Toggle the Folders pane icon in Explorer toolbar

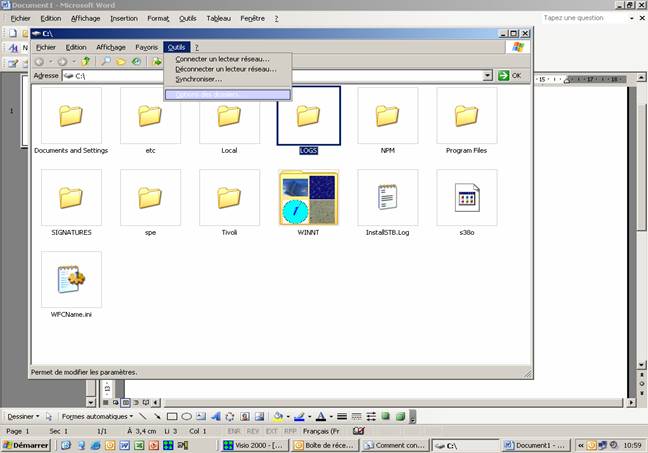(121, 62)
